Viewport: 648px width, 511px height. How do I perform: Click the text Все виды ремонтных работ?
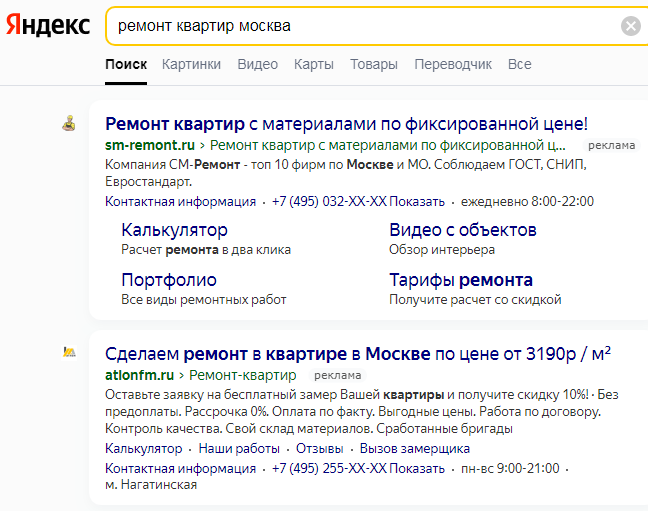(204, 299)
